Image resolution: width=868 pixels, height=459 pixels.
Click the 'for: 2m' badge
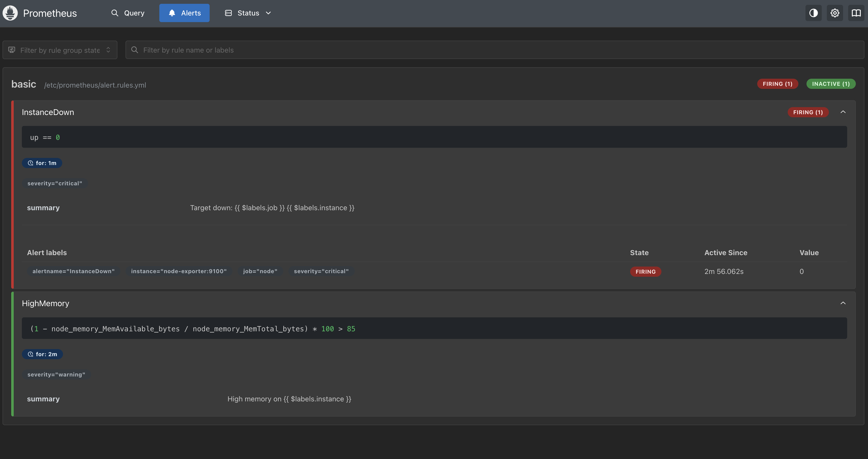tap(42, 354)
